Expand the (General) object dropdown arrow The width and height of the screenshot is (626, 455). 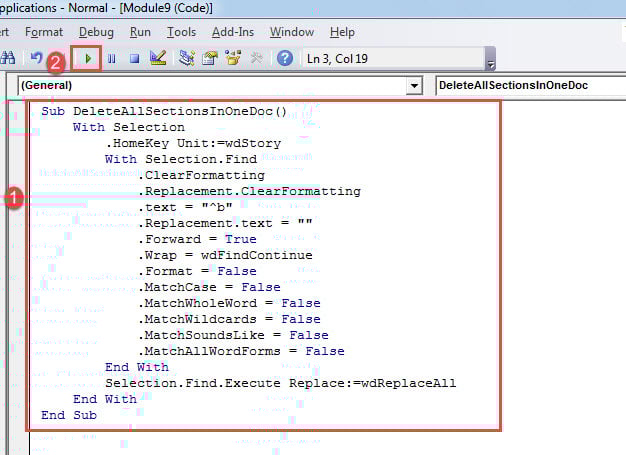point(414,85)
